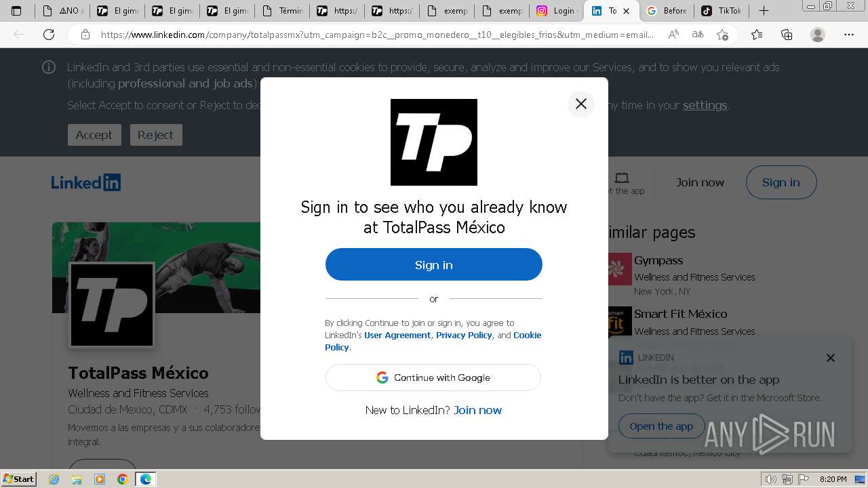Open the Favorites list

(x=757, y=35)
